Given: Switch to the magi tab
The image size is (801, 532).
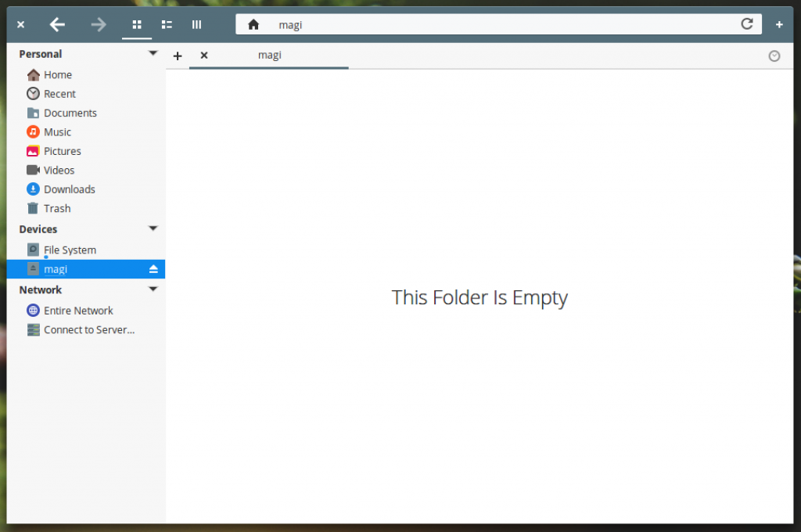Looking at the screenshot, I should pos(269,56).
